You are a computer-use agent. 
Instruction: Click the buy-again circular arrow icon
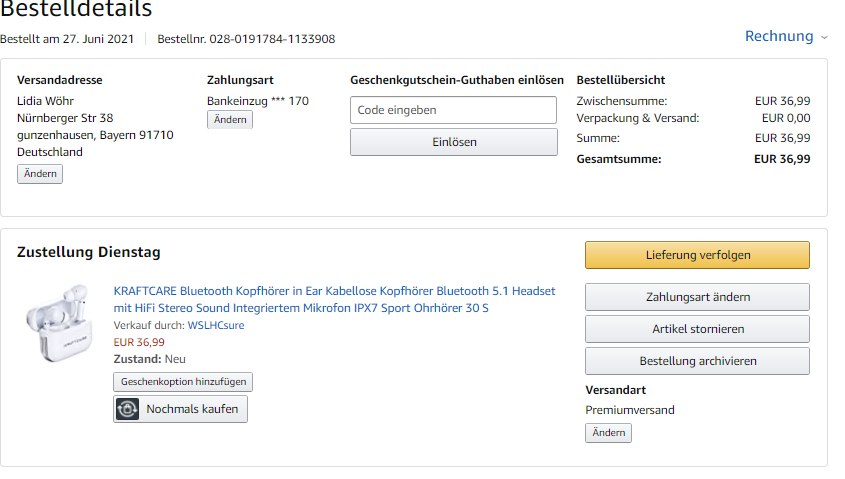128,409
